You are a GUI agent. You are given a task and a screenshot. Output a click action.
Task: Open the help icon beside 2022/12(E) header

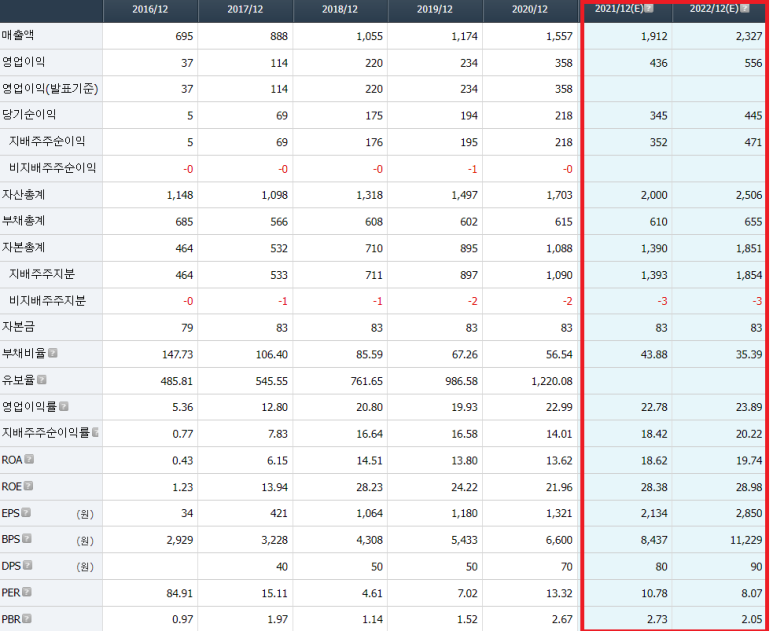click(745, 8)
